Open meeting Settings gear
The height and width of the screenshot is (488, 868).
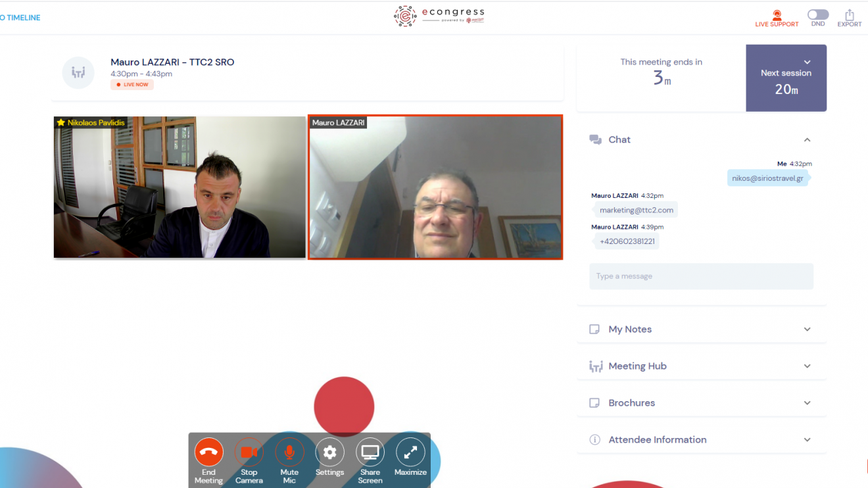click(x=329, y=452)
